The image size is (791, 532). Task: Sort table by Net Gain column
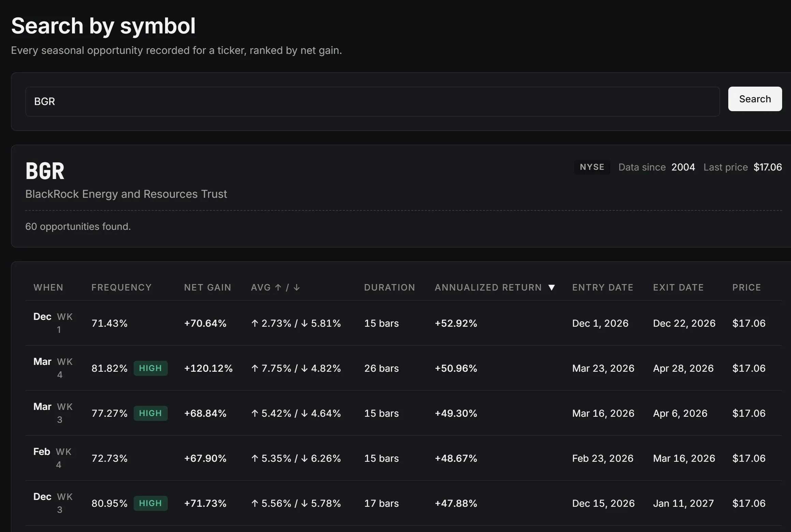click(x=208, y=287)
